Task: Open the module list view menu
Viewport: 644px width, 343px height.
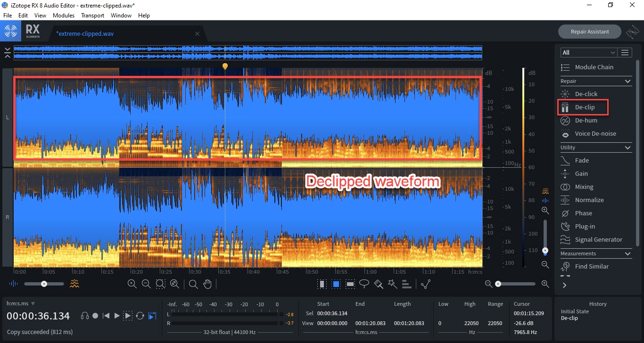Action: tap(626, 52)
